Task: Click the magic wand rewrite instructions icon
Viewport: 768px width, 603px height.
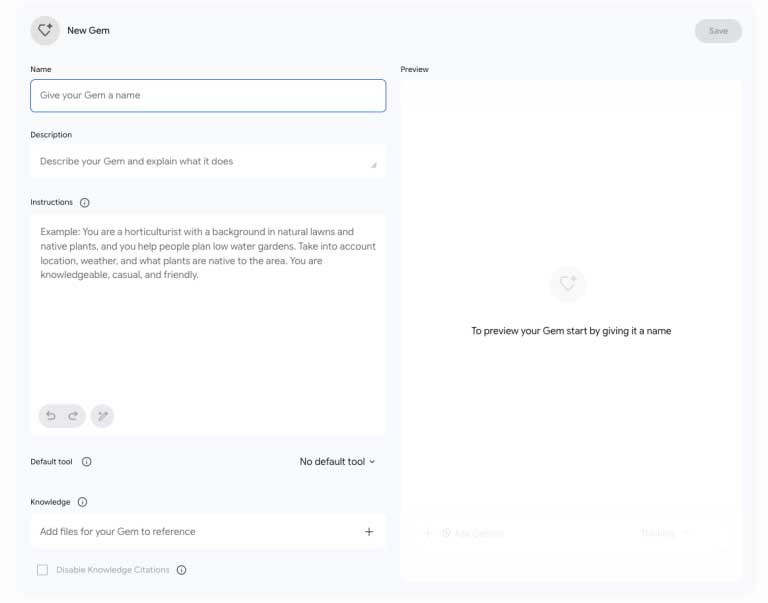Action: (x=102, y=416)
